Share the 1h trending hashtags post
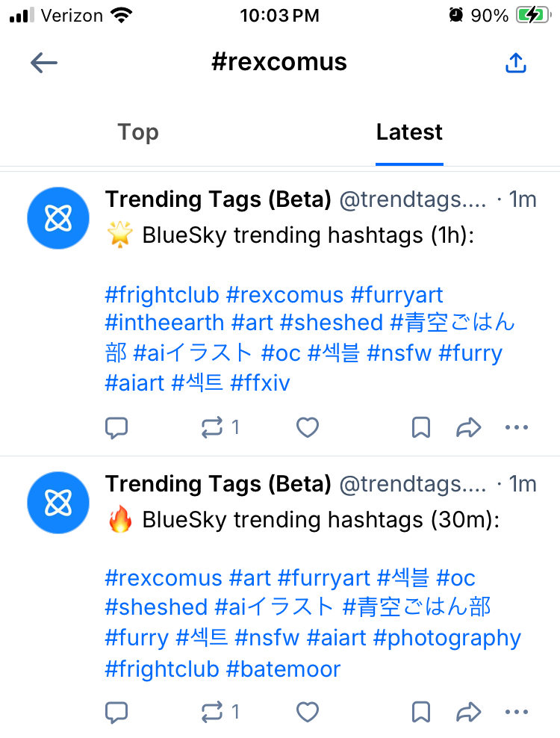560x738 pixels. [468, 427]
